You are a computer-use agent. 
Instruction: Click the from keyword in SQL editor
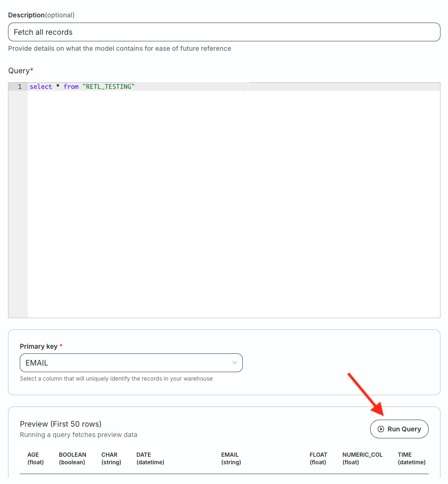coord(71,86)
